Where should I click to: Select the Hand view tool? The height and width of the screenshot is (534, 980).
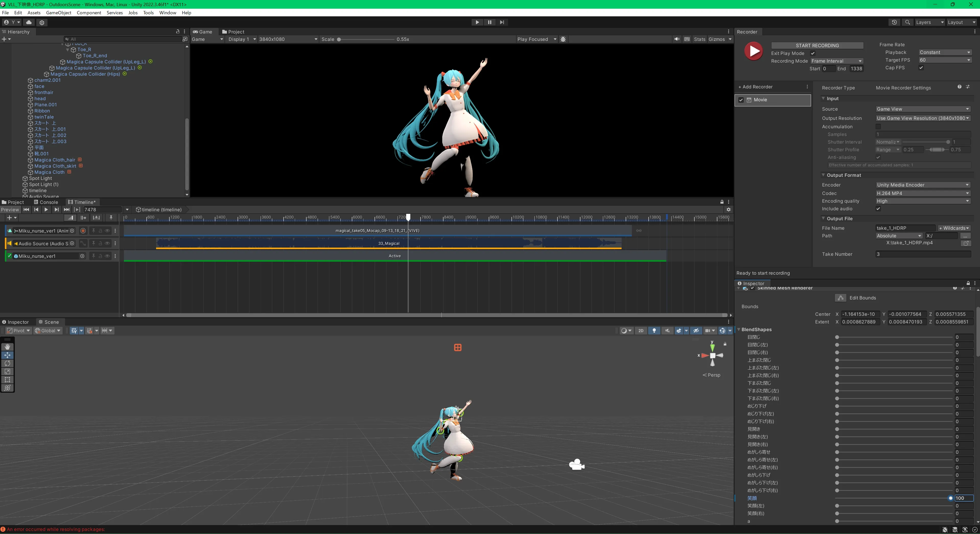[x=7, y=347]
